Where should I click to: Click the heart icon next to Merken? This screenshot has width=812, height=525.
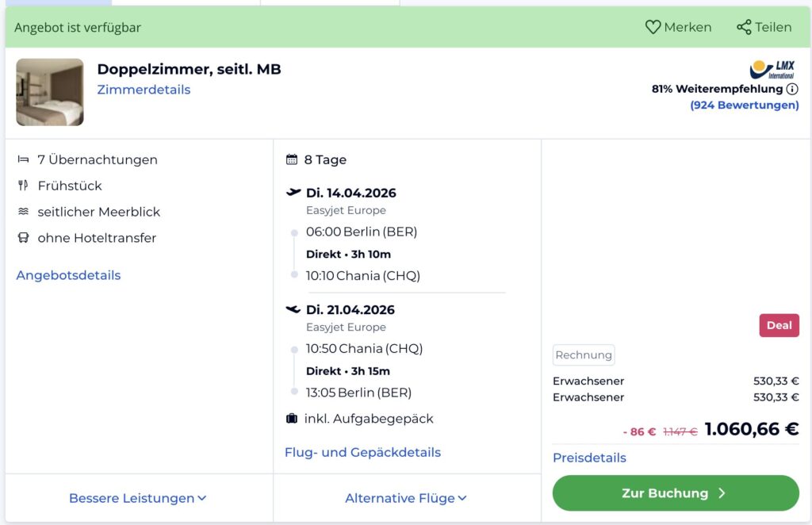point(653,27)
